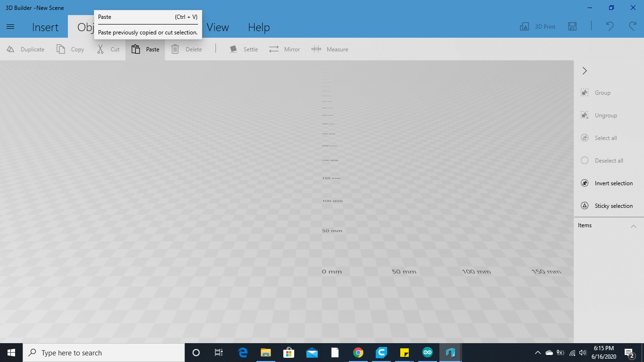Save the current scene
The width and height of the screenshot is (644, 362).
[x=572, y=27]
